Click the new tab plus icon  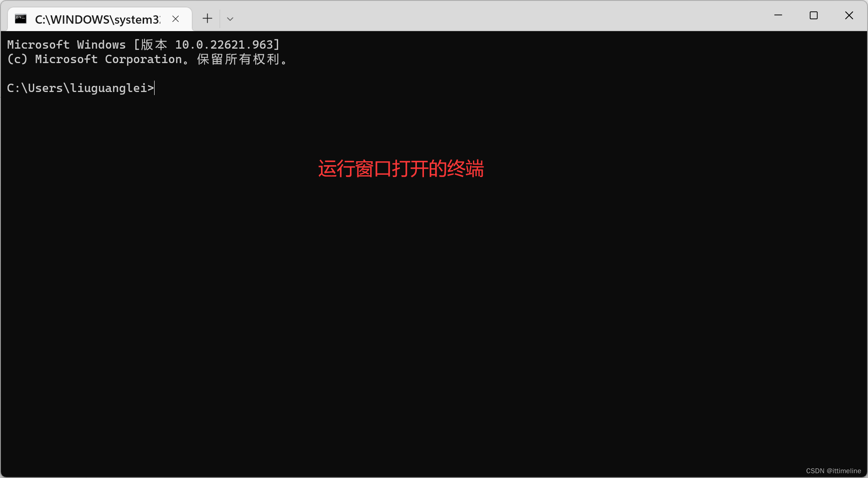[x=207, y=18]
